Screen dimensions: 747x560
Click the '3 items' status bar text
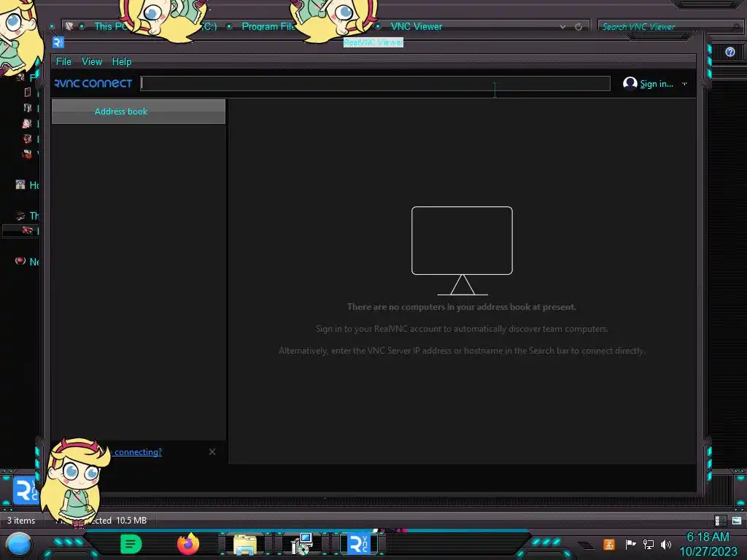pyautogui.click(x=21, y=521)
